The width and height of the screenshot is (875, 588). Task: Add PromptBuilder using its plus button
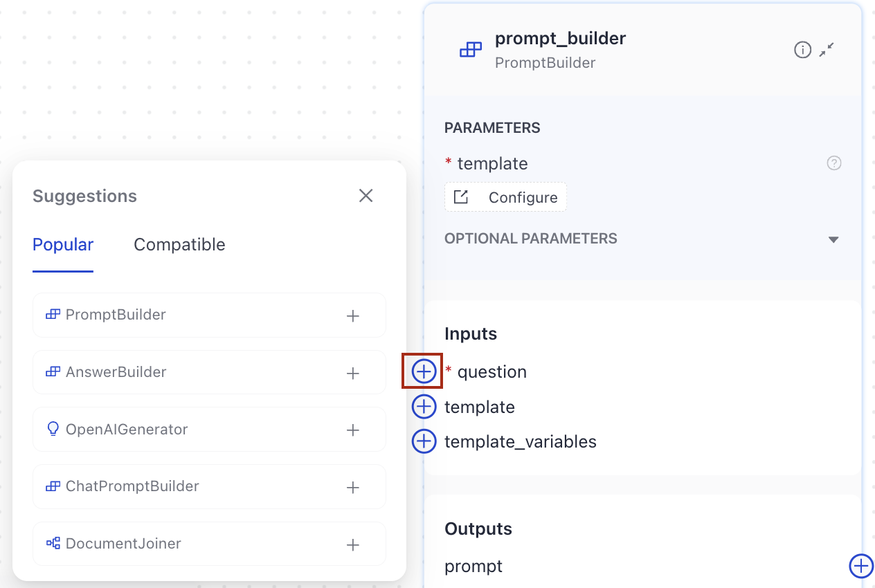tap(352, 315)
